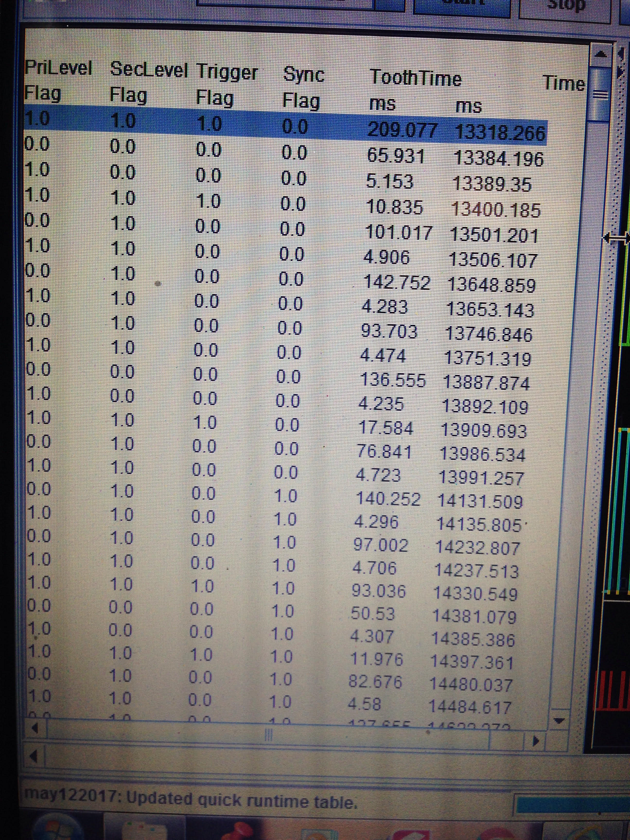
Task: Click the ToothTime cell 5.153
Action: (x=390, y=181)
